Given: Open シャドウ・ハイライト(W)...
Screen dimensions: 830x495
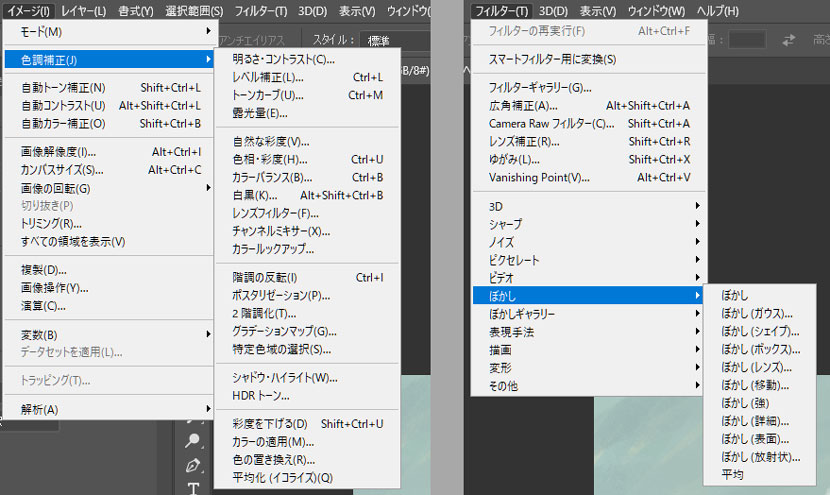Looking at the screenshot, I should tap(307, 377).
